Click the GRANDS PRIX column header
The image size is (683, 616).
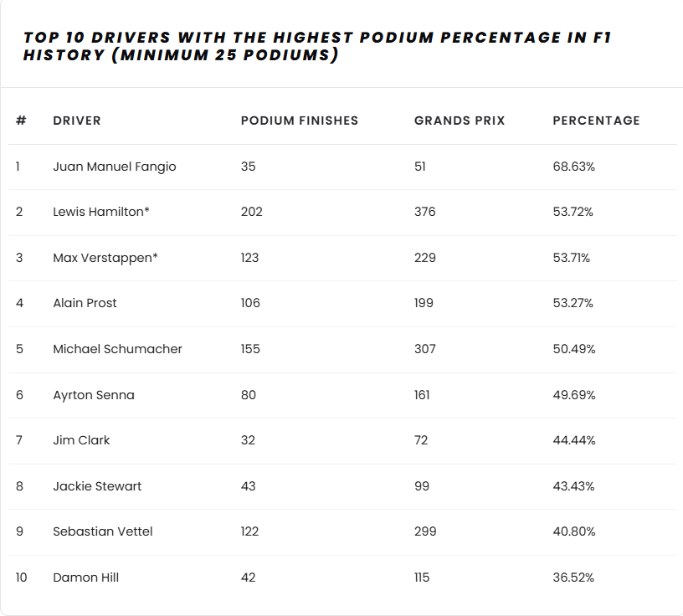[460, 121]
